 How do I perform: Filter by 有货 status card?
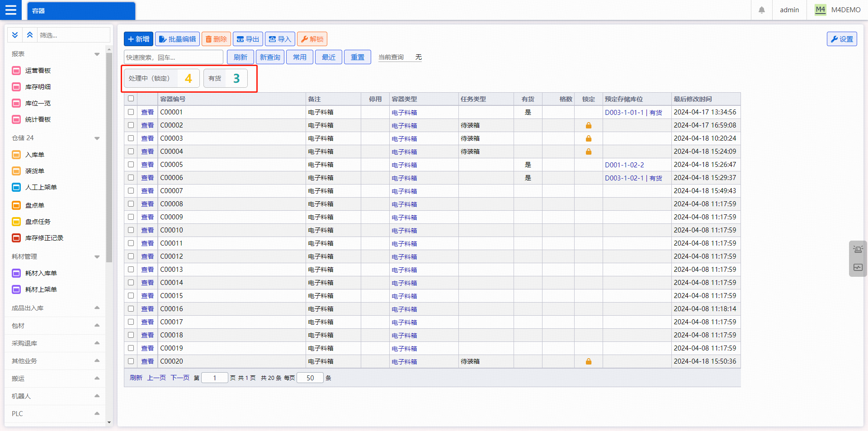point(226,78)
